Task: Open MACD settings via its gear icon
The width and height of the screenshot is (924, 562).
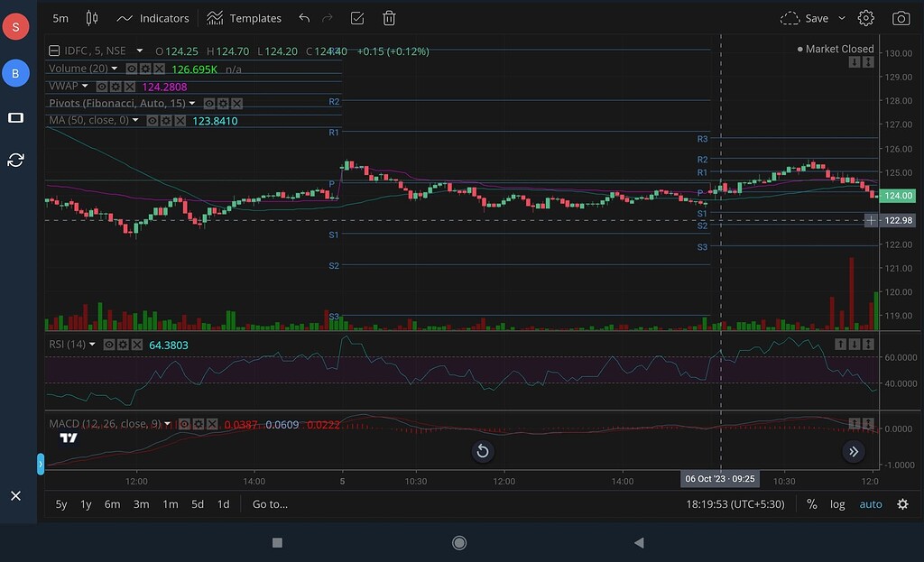Action: pos(199,423)
